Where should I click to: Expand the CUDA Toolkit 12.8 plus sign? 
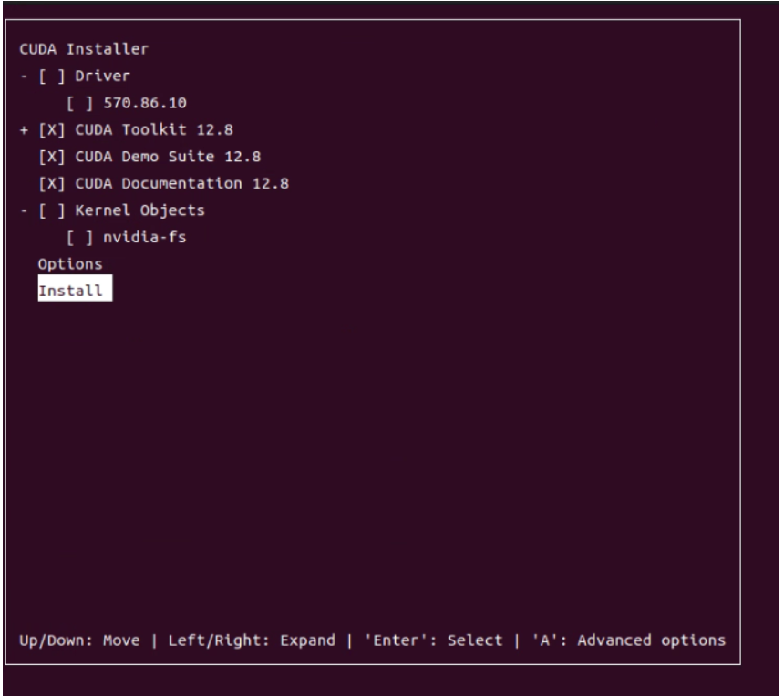pyautogui.click(x=23, y=129)
